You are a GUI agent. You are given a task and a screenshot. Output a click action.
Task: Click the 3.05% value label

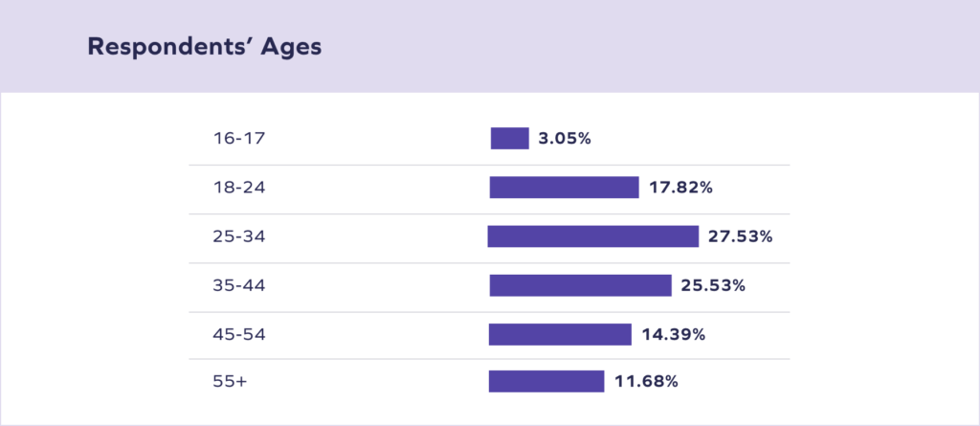(x=564, y=138)
